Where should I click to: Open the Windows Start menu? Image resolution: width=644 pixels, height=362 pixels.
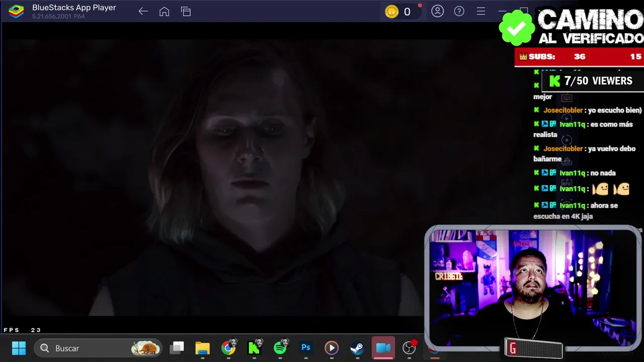[19, 348]
